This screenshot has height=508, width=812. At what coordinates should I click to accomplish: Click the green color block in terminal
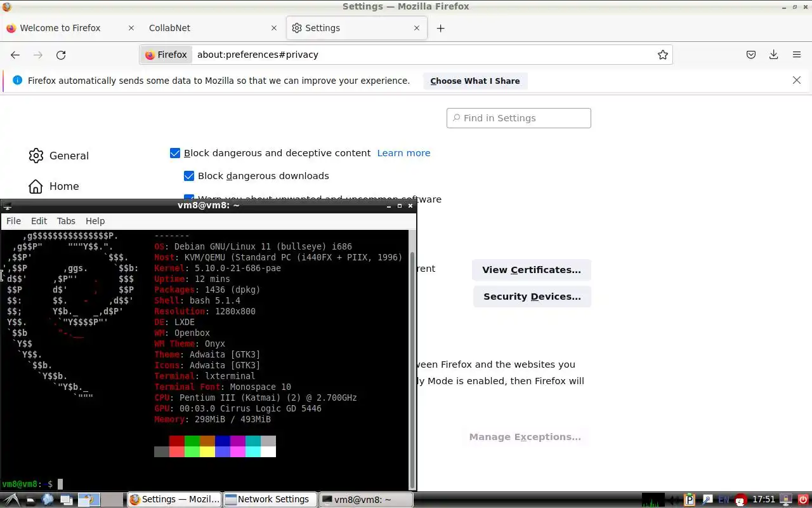click(x=192, y=441)
